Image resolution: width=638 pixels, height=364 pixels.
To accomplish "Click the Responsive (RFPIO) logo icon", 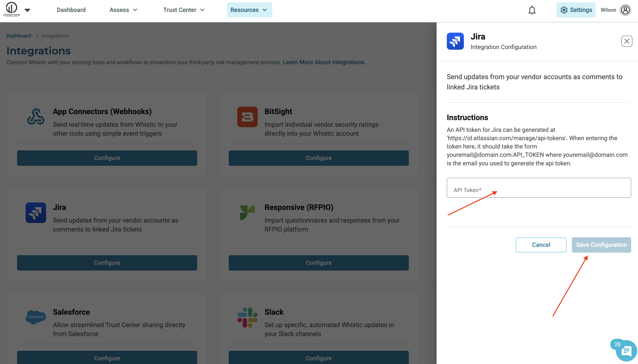I will click(x=248, y=213).
